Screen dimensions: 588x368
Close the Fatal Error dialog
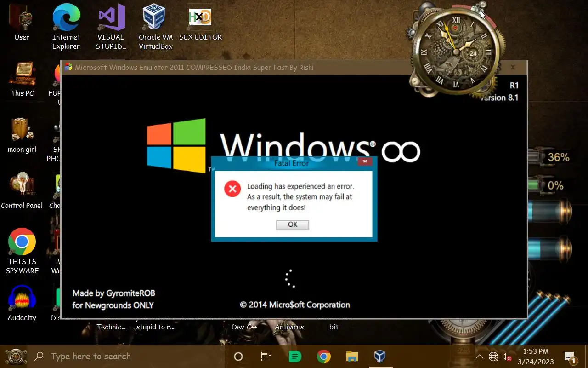point(364,161)
